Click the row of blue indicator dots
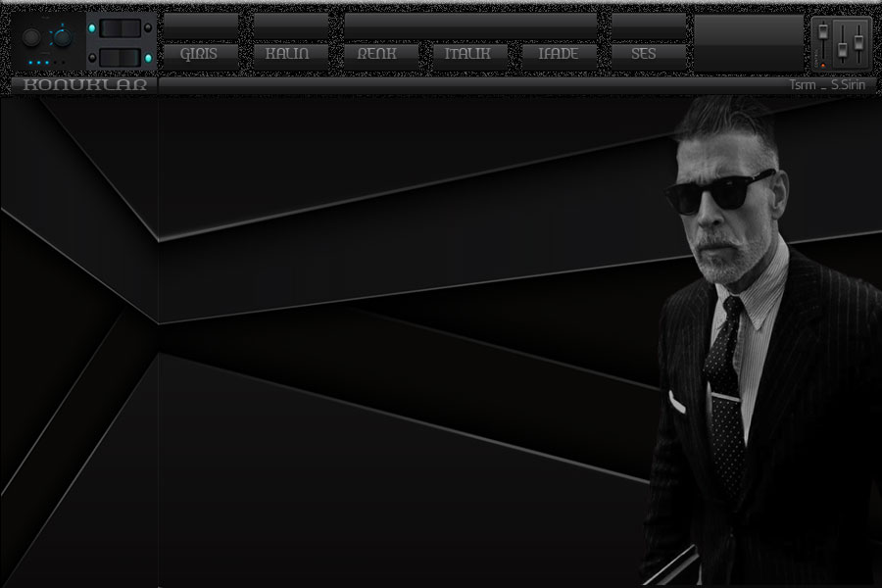This screenshot has height=588, width=882. coord(39,63)
